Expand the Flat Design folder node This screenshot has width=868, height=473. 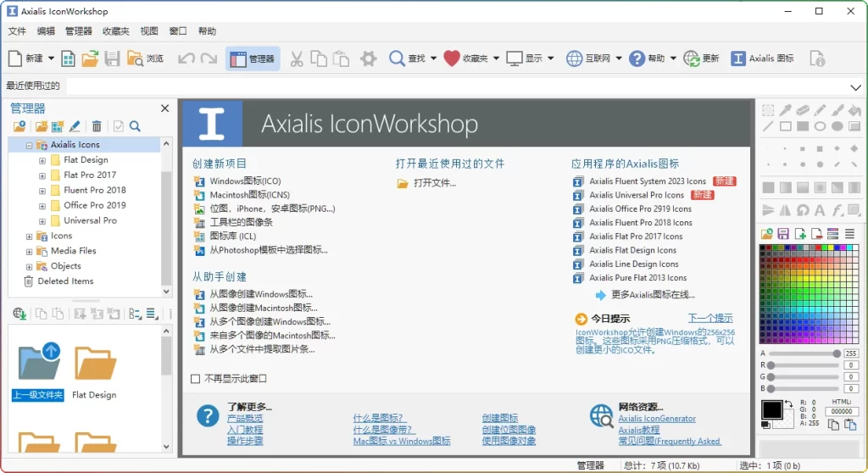pos(42,160)
